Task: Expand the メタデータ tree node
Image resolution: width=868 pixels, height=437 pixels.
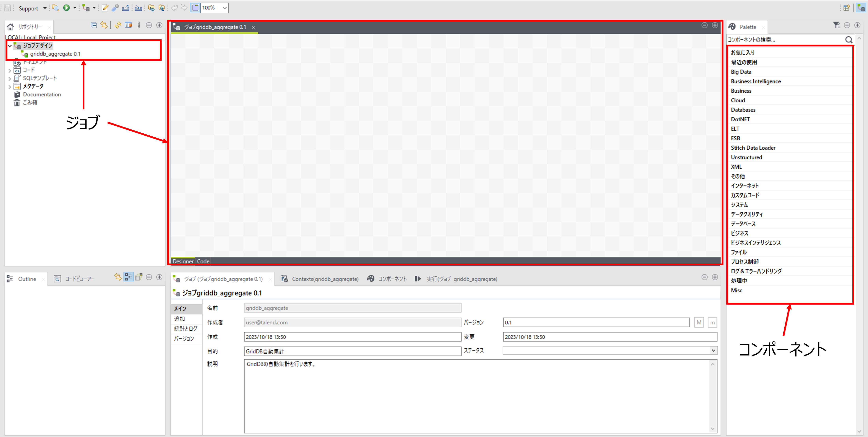Action: [10, 87]
